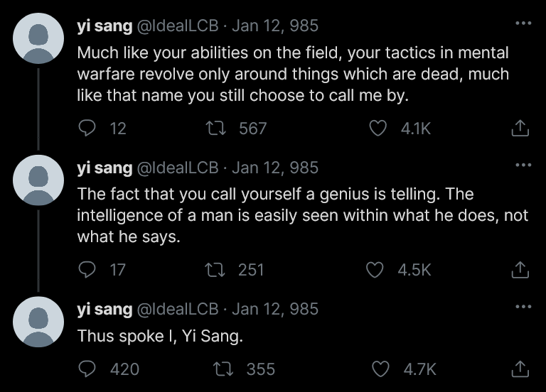Image resolution: width=546 pixels, height=392 pixels.
Task: Retweet the tweet with 251 retweets
Action: point(213,270)
